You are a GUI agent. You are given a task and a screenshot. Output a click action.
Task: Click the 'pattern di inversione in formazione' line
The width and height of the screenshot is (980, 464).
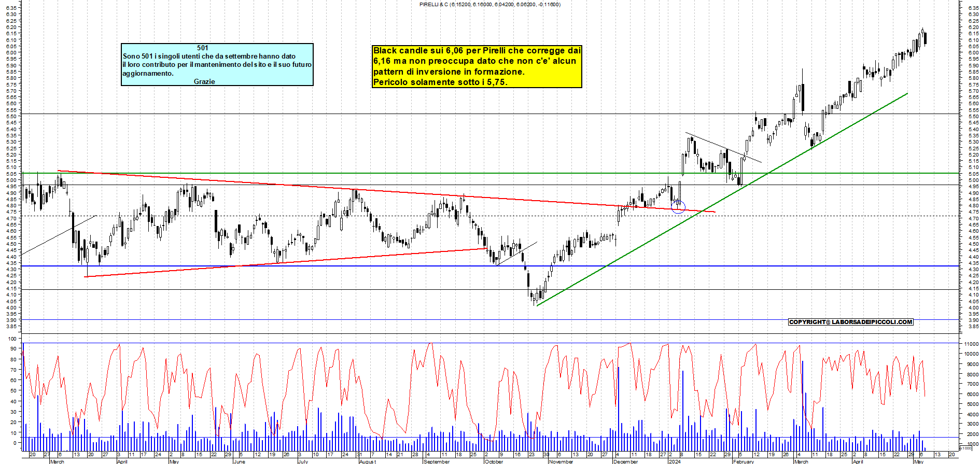449,72
